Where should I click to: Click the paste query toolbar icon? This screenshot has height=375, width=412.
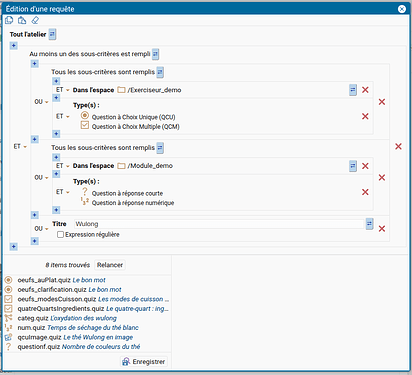tap(22, 20)
